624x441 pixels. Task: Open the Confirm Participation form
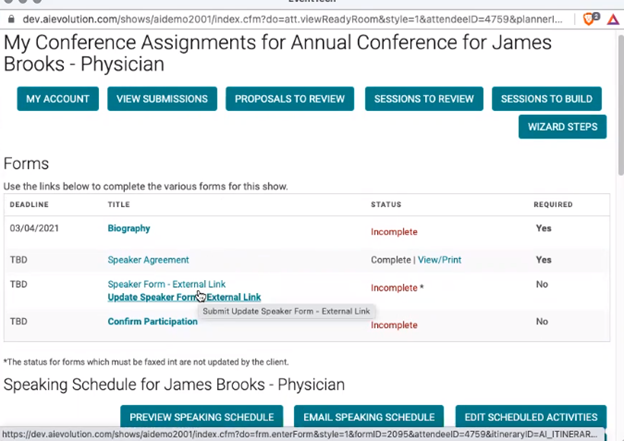coord(152,321)
